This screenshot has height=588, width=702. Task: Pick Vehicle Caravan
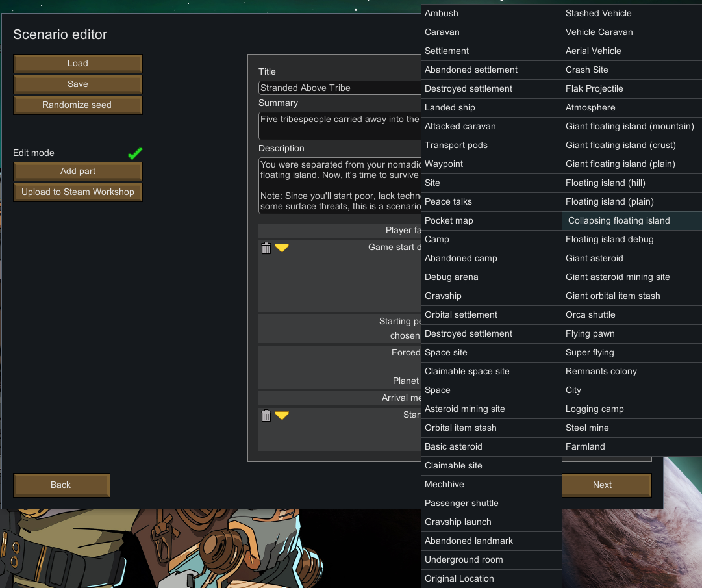click(632, 32)
